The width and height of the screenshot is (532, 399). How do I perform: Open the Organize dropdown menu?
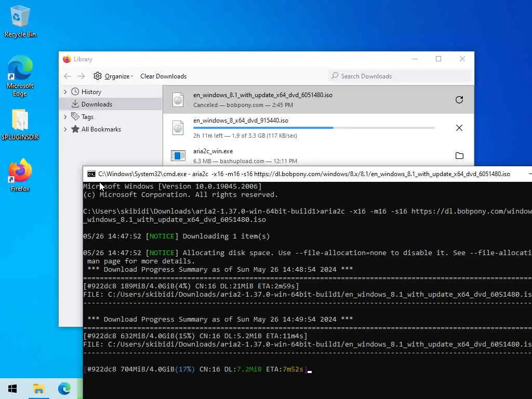113,76
